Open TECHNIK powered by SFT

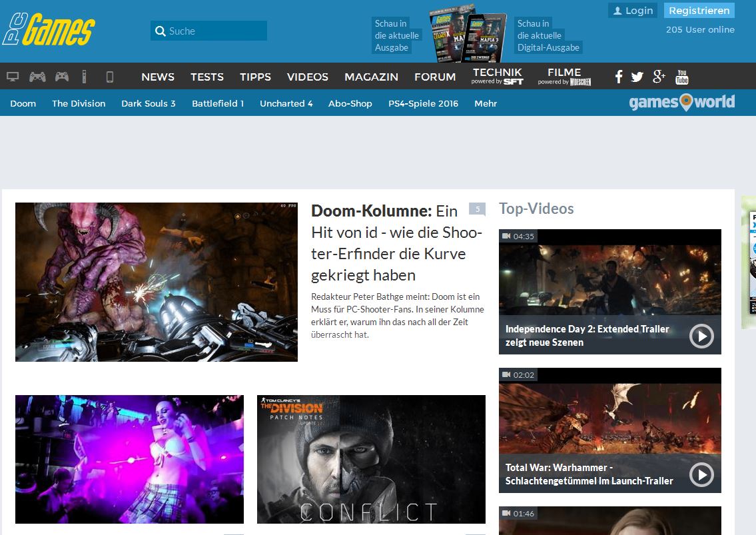point(497,76)
